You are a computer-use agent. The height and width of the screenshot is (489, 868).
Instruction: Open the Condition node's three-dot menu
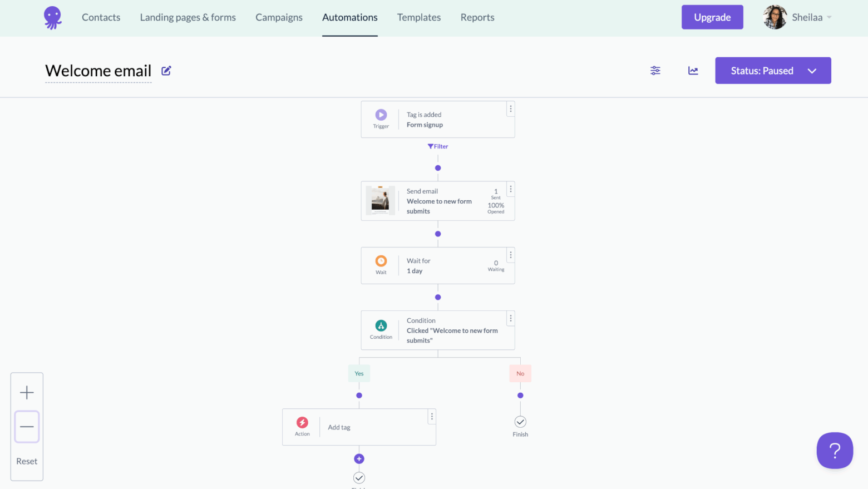click(x=510, y=318)
